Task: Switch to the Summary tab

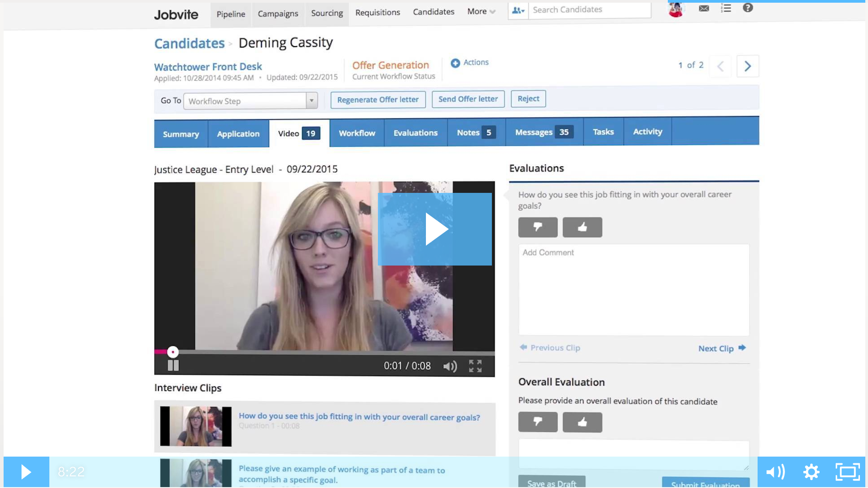Action: pos(181,134)
